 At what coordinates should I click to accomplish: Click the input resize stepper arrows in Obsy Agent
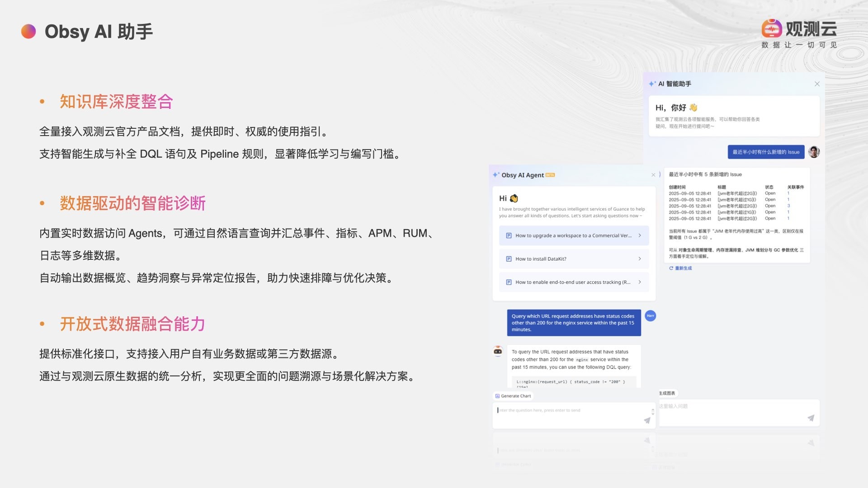[x=653, y=411]
